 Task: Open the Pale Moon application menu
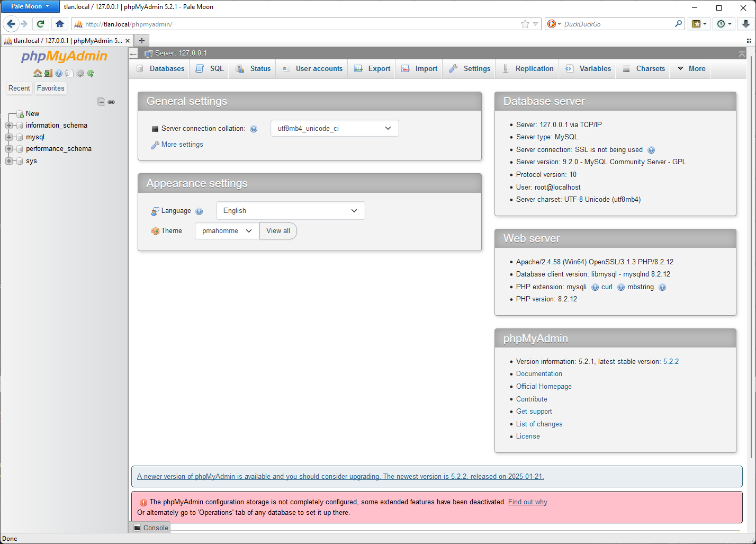pyautogui.click(x=30, y=6)
